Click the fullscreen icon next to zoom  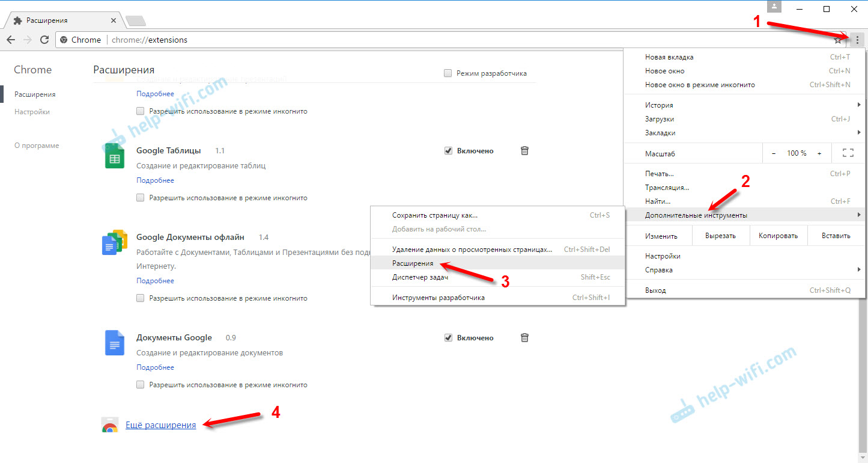pos(848,153)
